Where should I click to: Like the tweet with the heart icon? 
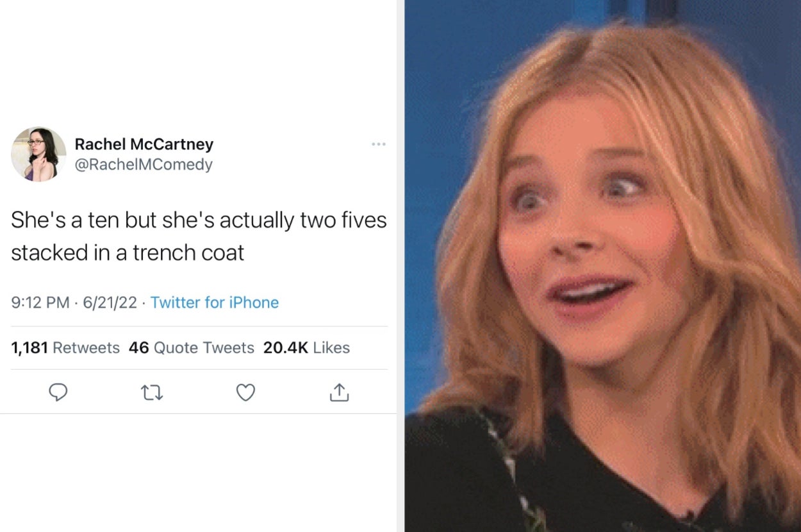coord(245,392)
